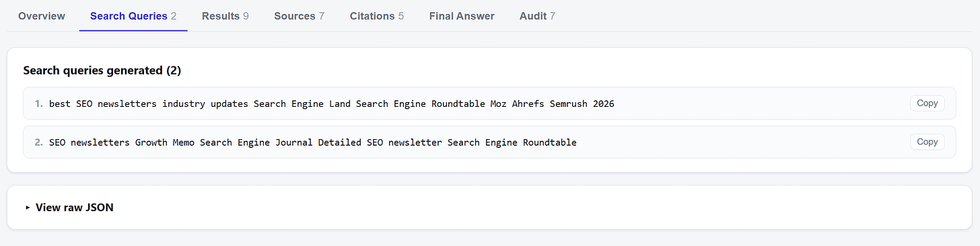The height and width of the screenshot is (246, 980).
Task: Click the count 5 beside Citations
Action: [401, 16]
